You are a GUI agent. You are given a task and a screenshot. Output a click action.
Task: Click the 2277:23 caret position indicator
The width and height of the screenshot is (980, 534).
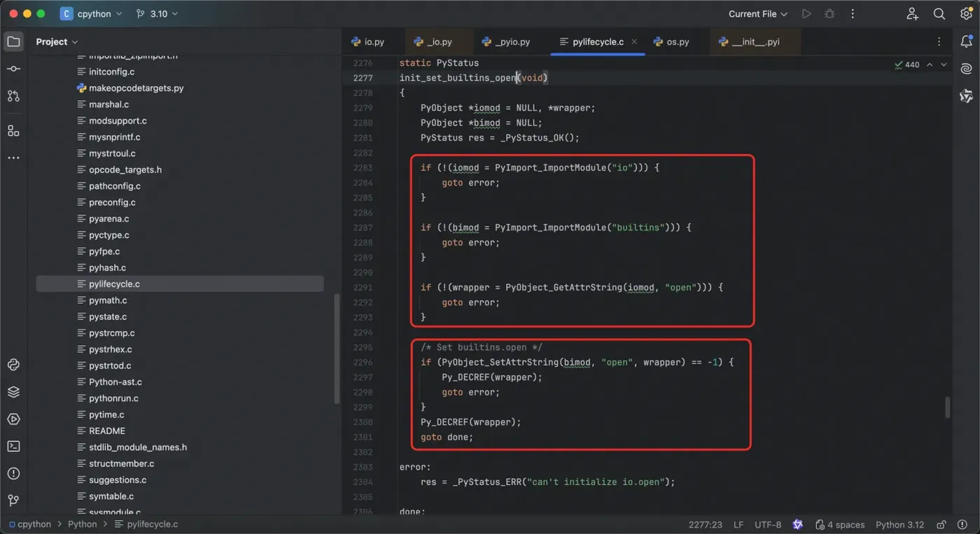pos(705,524)
